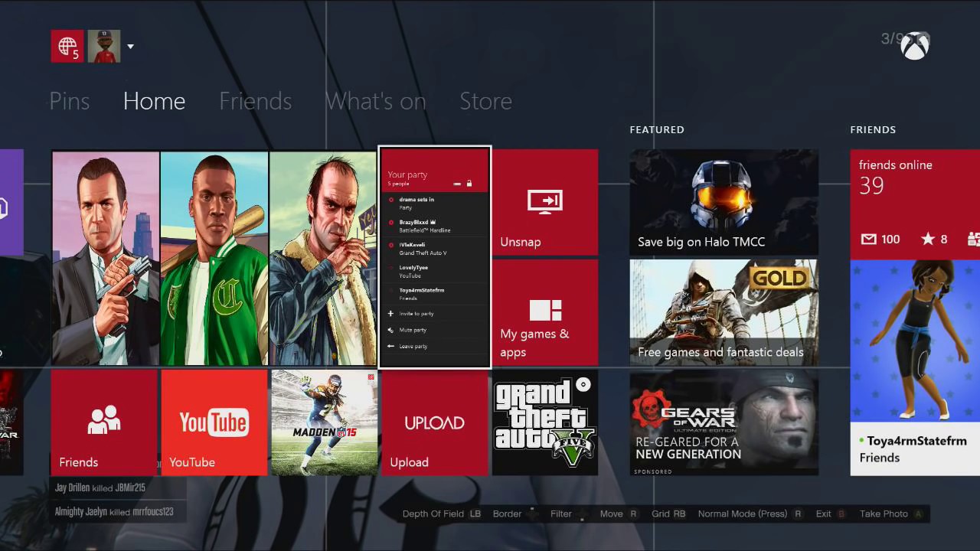Click the Almighty Jaelyn killed mrrfoucs123 message
The height and width of the screenshot is (551, 980).
pos(114,511)
